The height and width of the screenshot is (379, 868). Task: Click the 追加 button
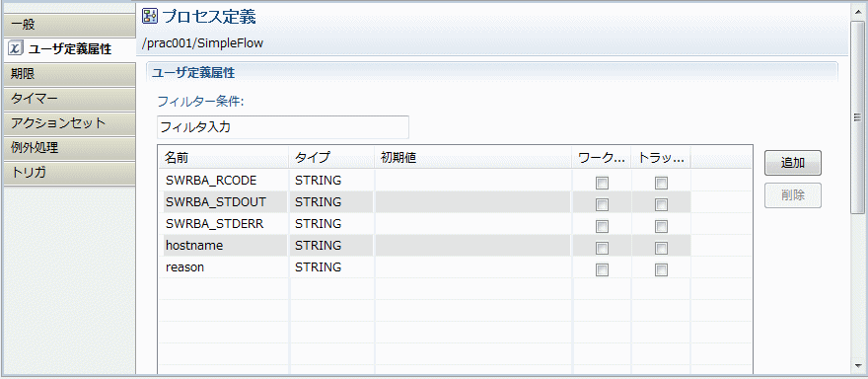pyautogui.click(x=793, y=163)
